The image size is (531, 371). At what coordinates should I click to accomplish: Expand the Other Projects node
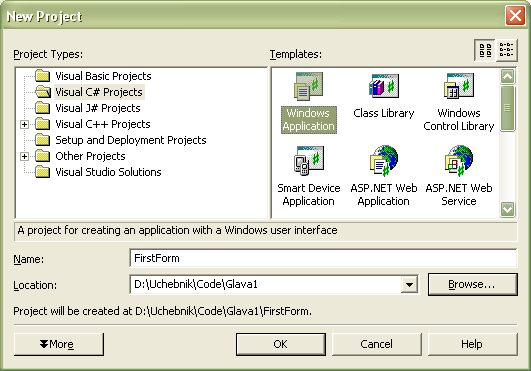24,156
